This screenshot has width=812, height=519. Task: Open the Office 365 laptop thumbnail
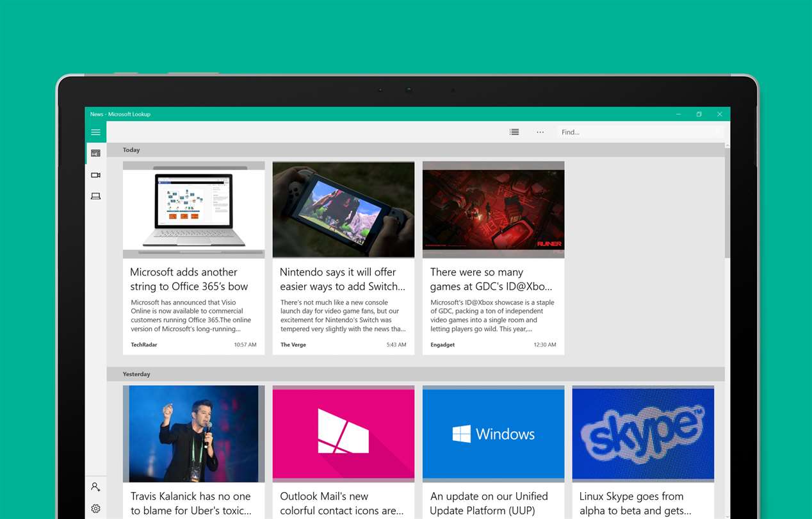click(193, 210)
